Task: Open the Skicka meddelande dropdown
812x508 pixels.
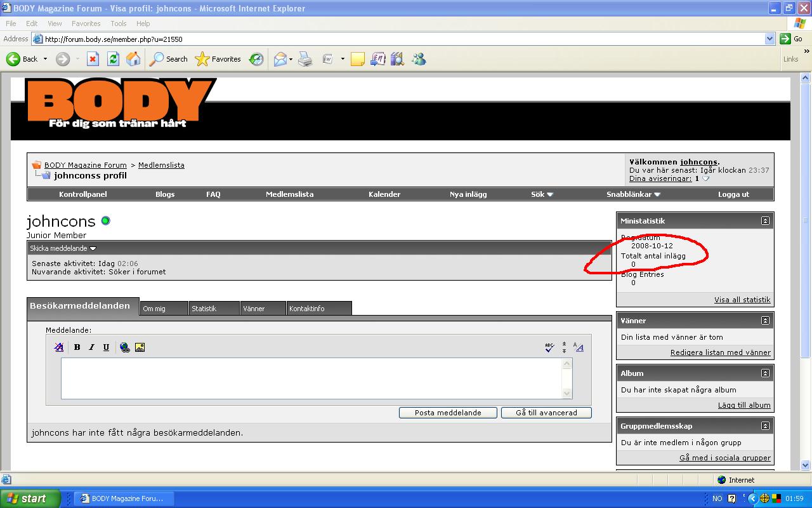Action: [x=63, y=248]
